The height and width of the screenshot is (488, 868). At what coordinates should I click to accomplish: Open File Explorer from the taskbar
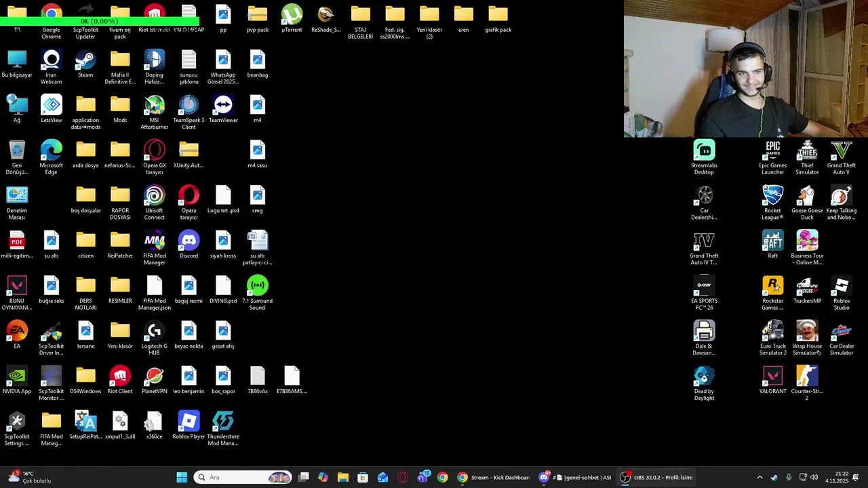343,477
